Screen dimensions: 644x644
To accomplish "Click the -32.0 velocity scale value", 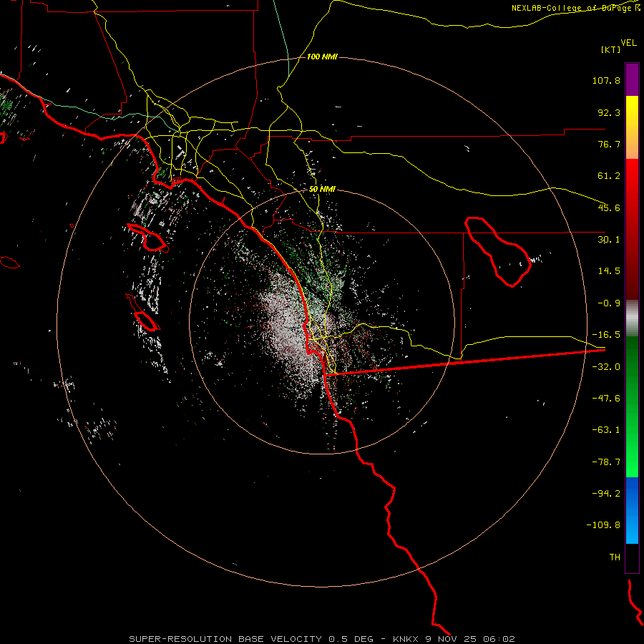I will 606,367.
